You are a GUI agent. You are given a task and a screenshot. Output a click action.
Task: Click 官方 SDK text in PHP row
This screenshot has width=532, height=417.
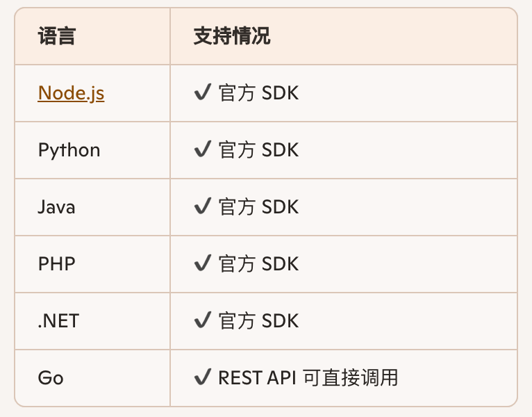(258, 264)
